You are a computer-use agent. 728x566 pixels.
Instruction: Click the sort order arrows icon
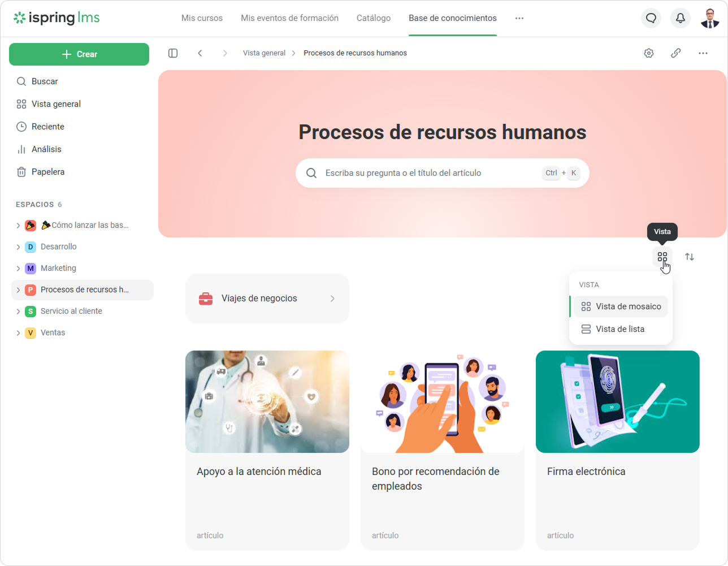click(690, 257)
